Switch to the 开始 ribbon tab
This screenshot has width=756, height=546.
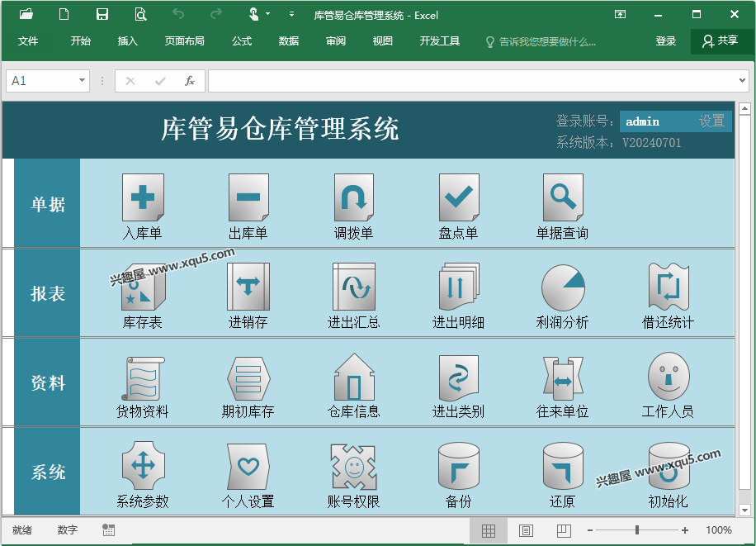click(x=81, y=41)
